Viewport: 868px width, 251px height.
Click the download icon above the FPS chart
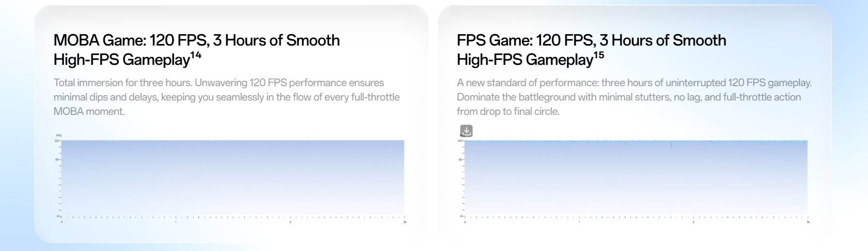(x=466, y=131)
